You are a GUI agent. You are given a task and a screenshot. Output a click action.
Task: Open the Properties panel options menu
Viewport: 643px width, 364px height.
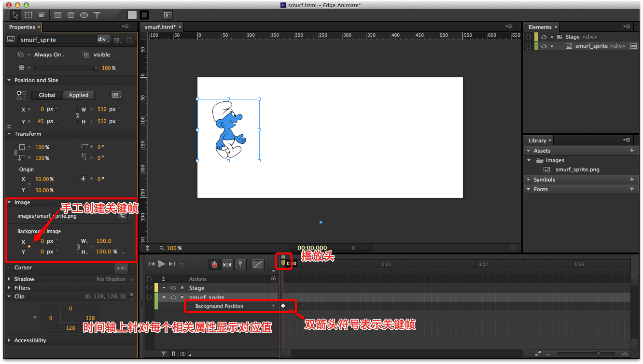[125, 27]
